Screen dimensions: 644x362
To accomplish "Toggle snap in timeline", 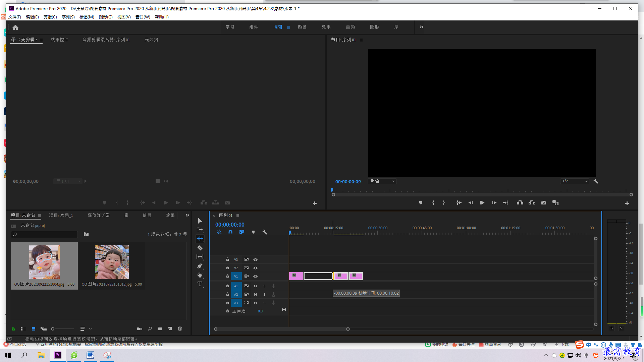I will pyautogui.click(x=230, y=232).
